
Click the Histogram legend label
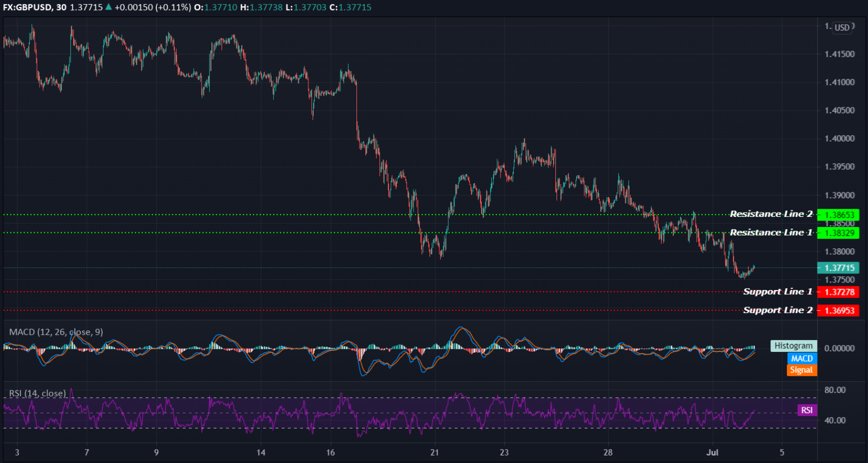point(793,346)
